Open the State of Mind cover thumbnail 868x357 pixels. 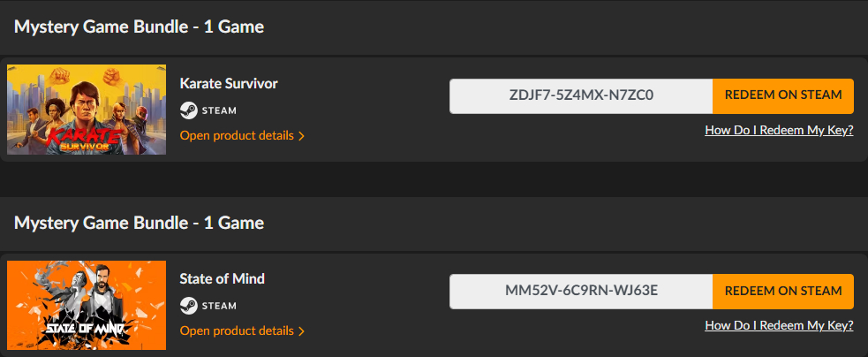point(87,305)
